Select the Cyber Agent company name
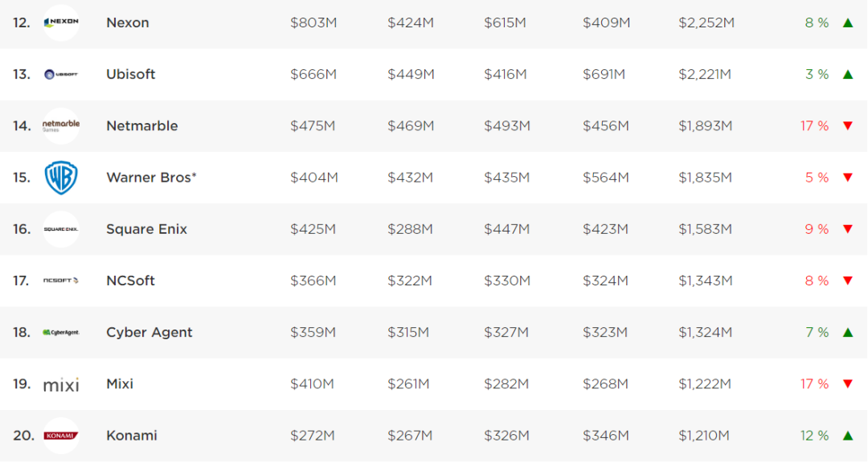This screenshot has height=463, width=868. coord(149,332)
